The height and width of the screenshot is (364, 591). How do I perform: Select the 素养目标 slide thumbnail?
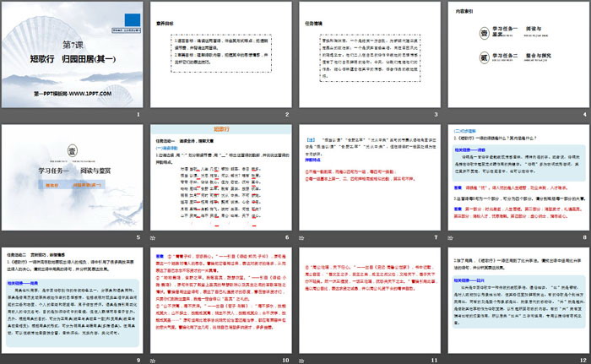coord(220,54)
